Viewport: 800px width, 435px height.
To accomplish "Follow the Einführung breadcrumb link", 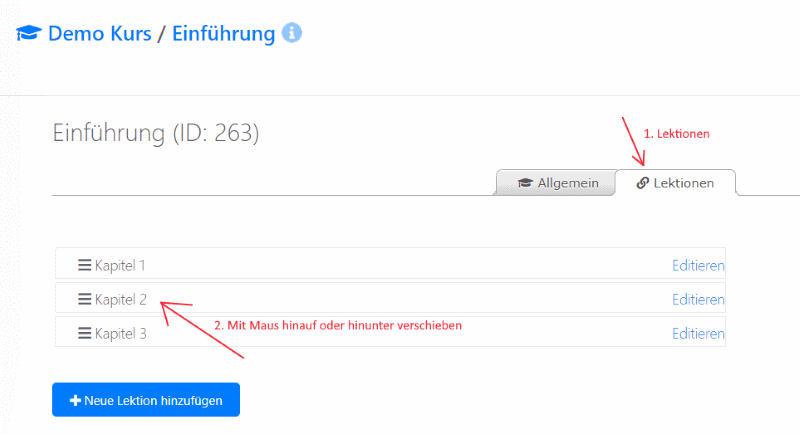I will 223,34.
